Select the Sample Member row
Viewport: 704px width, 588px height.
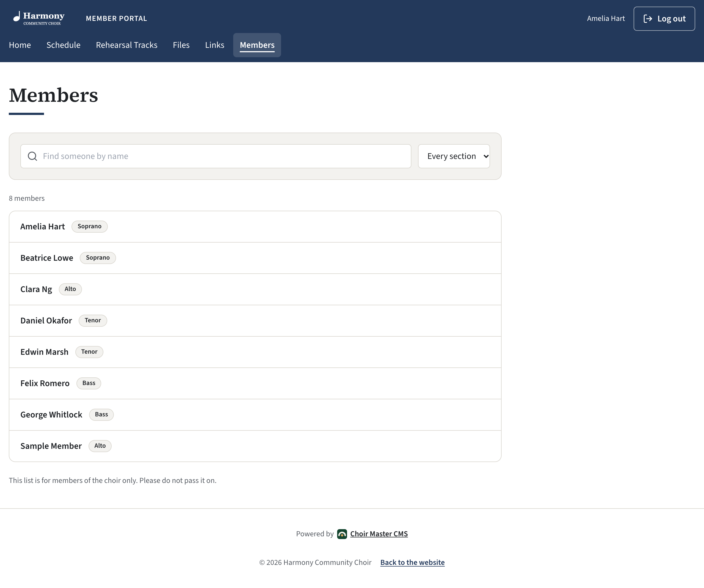click(255, 446)
